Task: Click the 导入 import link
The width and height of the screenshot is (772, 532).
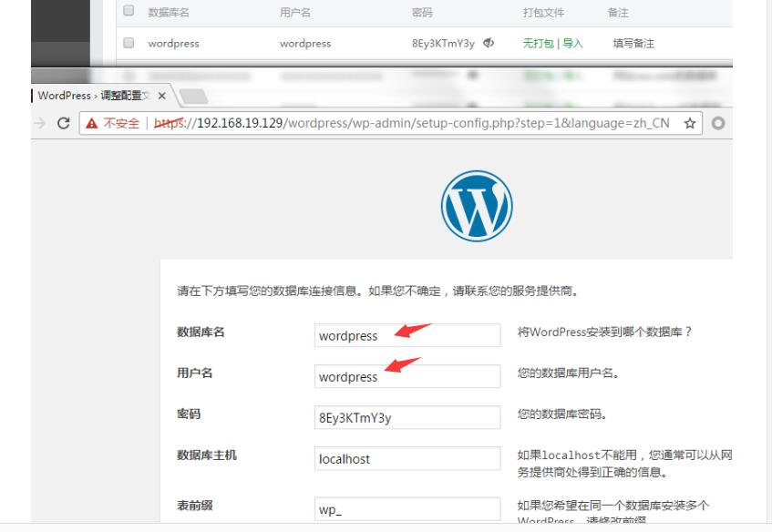Action: coord(572,44)
